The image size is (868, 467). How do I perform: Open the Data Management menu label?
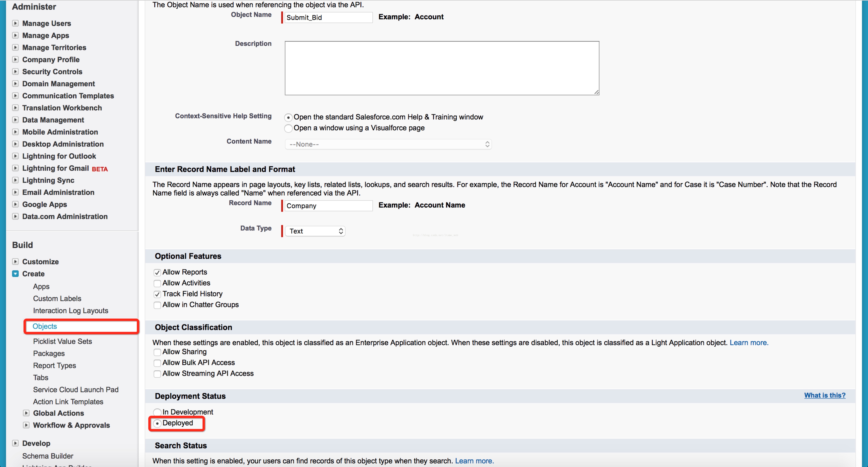coord(53,120)
